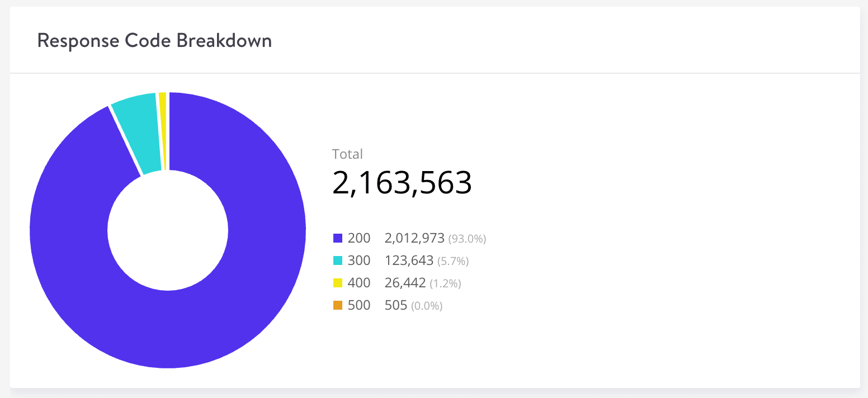Select the Total label above the count

347,154
